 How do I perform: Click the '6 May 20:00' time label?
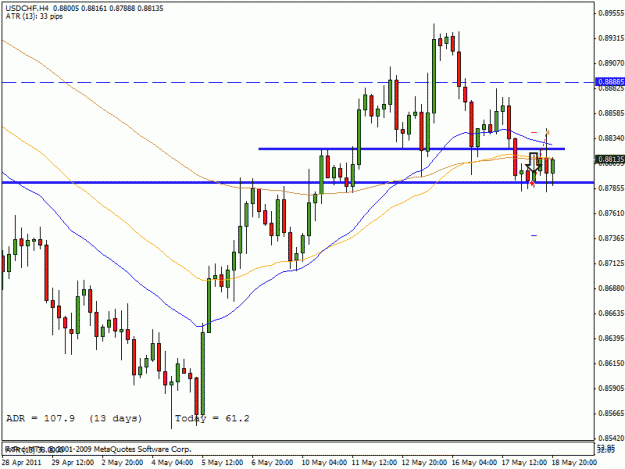(x=273, y=463)
